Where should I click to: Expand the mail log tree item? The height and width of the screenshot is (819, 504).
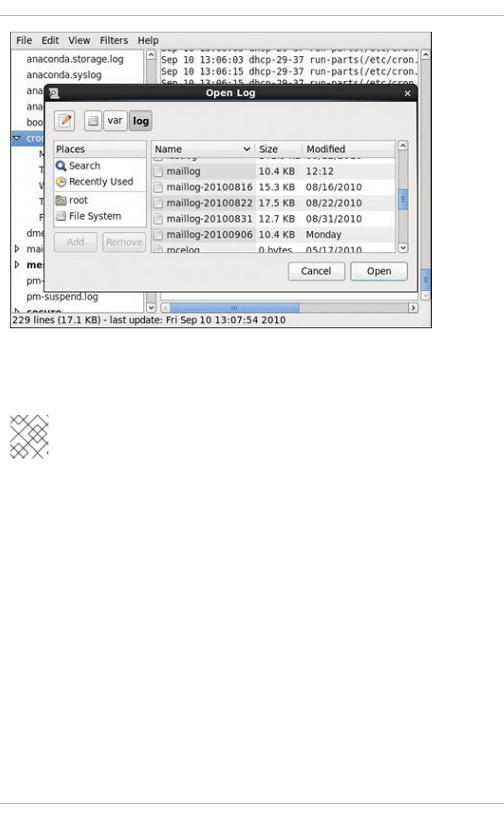pyautogui.click(x=17, y=249)
